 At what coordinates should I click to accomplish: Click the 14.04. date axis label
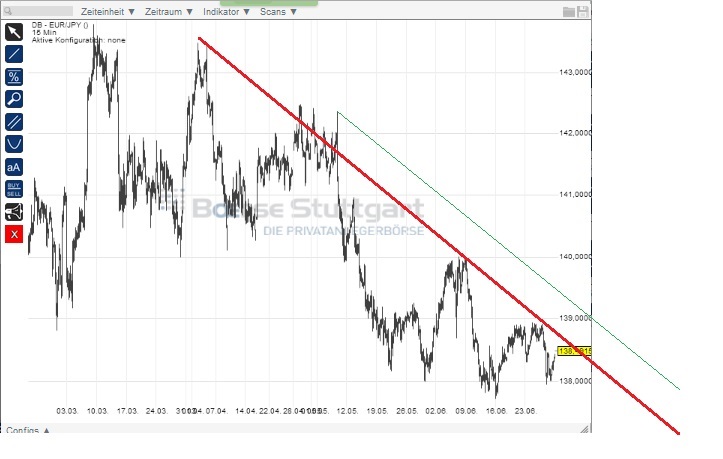coord(245,411)
